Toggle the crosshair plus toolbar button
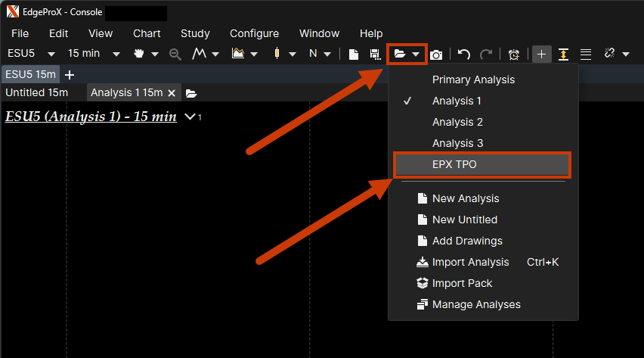This screenshot has height=358, width=644. pos(541,54)
